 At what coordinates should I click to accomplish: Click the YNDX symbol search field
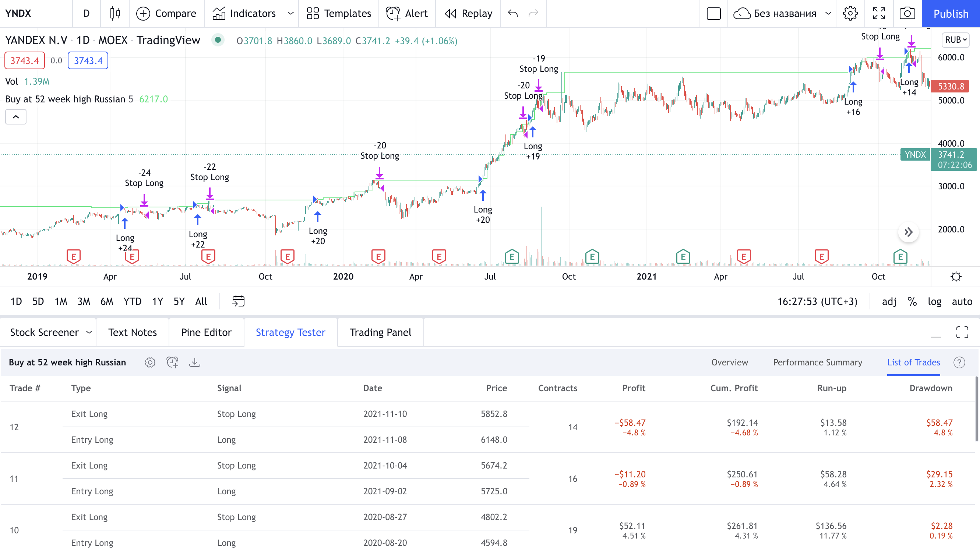coord(36,13)
